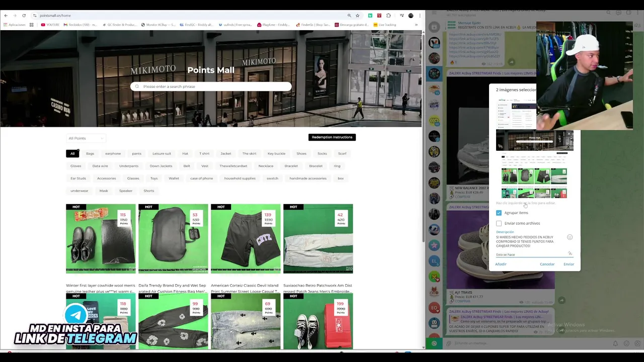
Task: Cancel the Telegram image send dialog
Action: [x=547, y=264]
